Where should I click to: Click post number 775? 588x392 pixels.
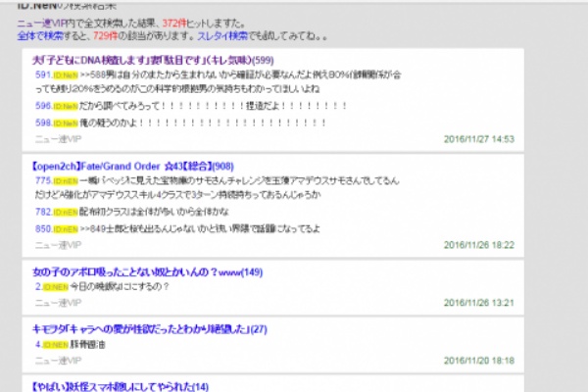click(x=43, y=180)
